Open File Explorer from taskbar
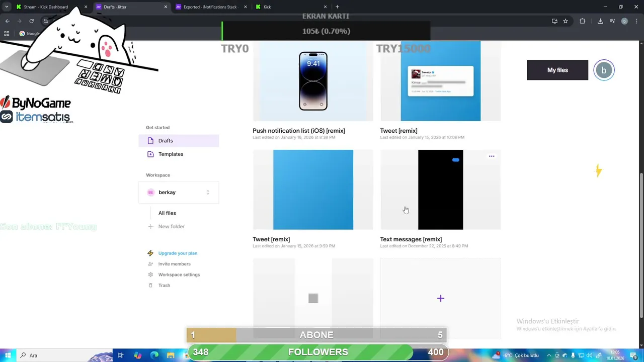The width and height of the screenshot is (644, 362). tap(171, 355)
